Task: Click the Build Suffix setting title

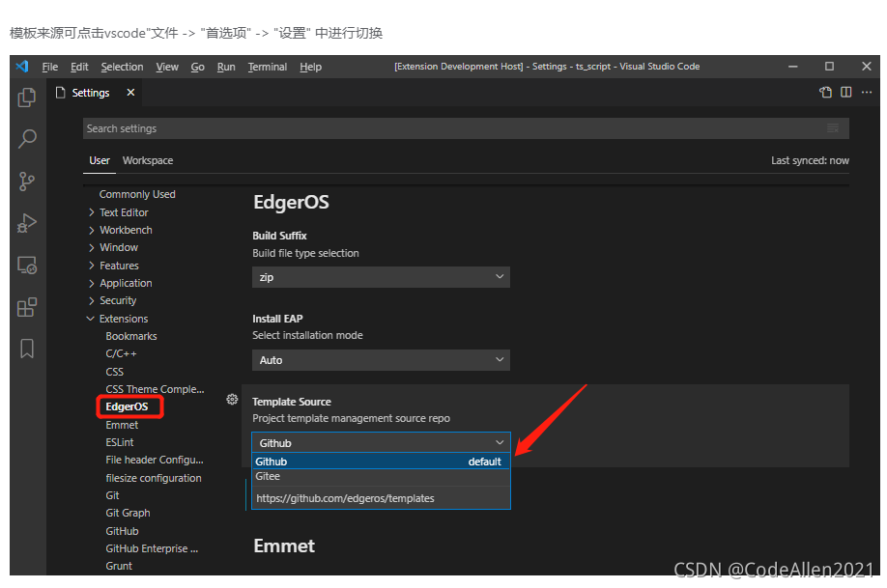Action: (x=279, y=236)
